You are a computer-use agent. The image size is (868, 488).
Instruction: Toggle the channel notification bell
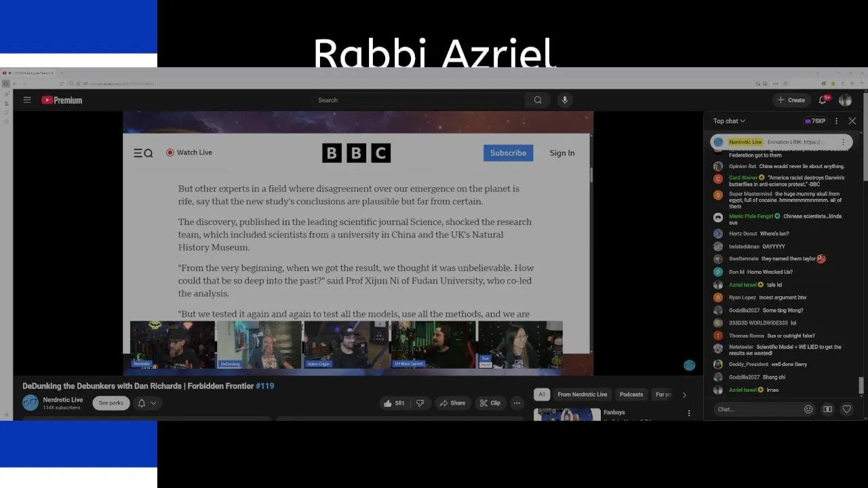pyautogui.click(x=142, y=403)
